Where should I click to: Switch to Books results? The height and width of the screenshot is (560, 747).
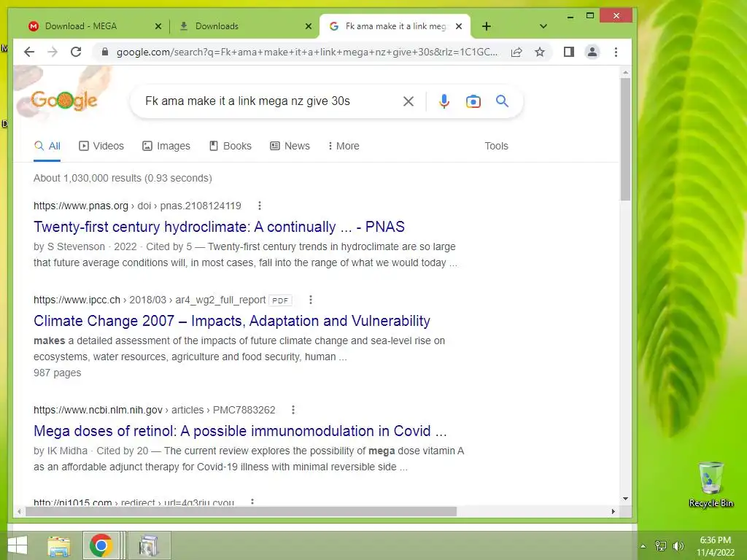231,146
